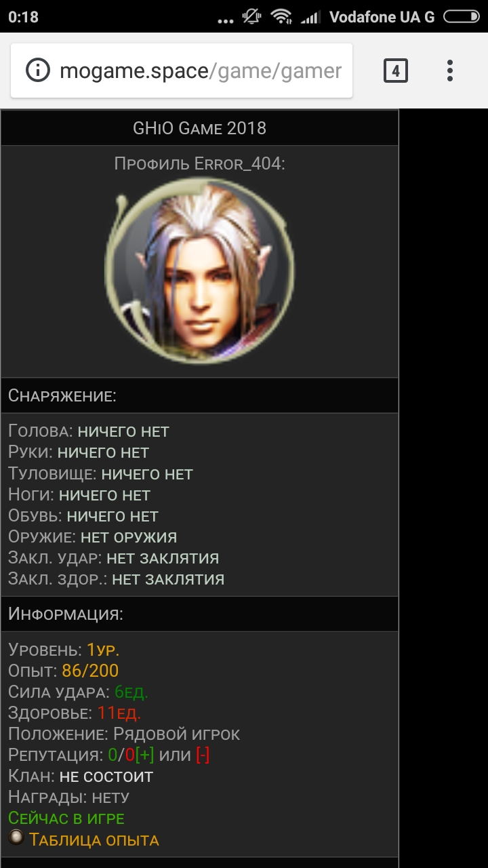Give positive reputation with green [+]

(144, 755)
